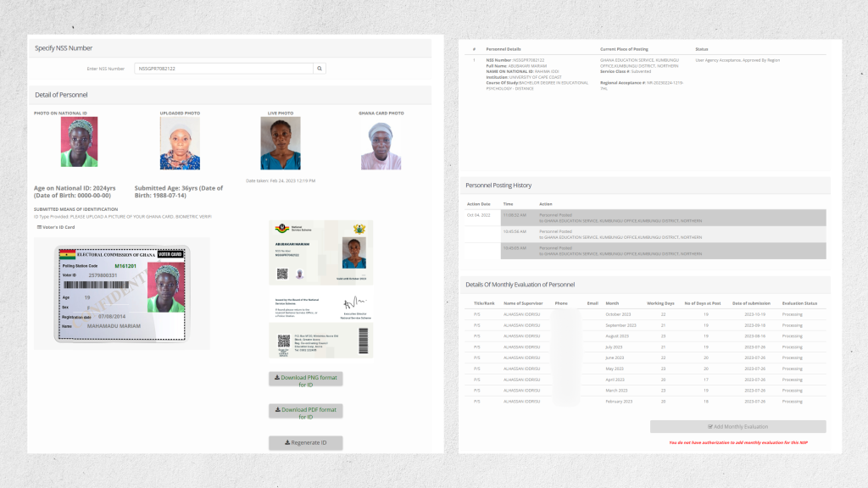This screenshot has width=868, height=488.
Task: Click the Personnel Details column header
Action: [504, 49]
